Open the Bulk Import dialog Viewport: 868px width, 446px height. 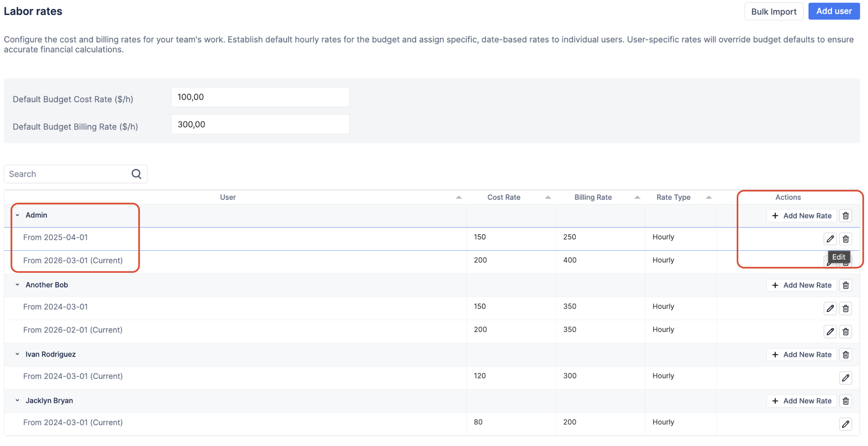pos(773,12)
